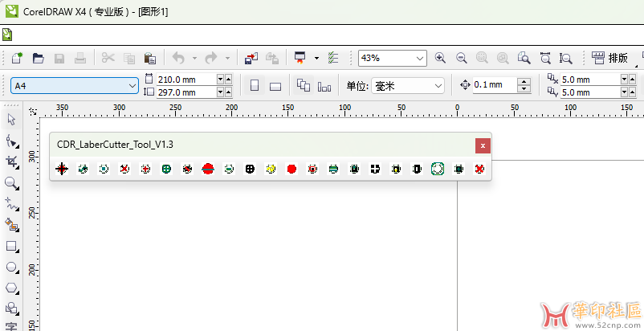Click the Import icon
The height and width of the screenshot is (331, 644).
[251, 59]
